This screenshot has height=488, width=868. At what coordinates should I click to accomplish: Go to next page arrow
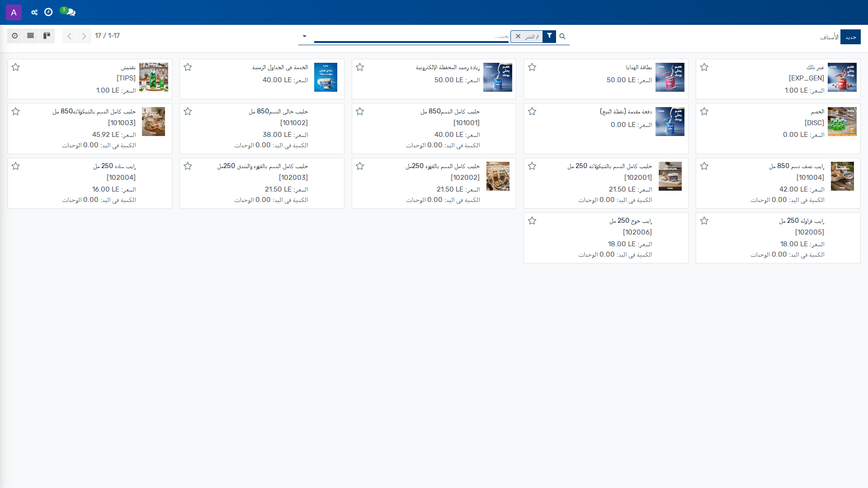coord(84,36)
